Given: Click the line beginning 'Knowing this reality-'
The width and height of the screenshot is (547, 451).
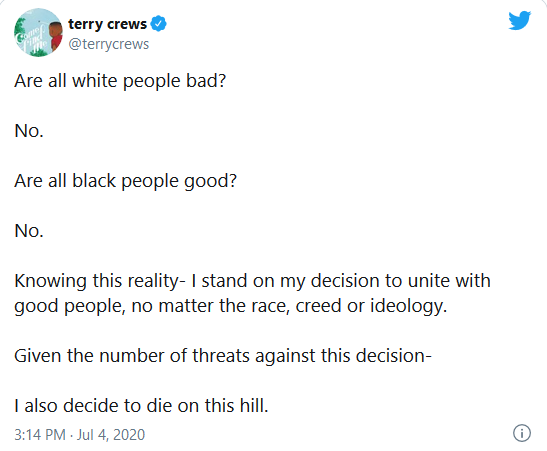Looking at the screenshot, I should point(252,281).
